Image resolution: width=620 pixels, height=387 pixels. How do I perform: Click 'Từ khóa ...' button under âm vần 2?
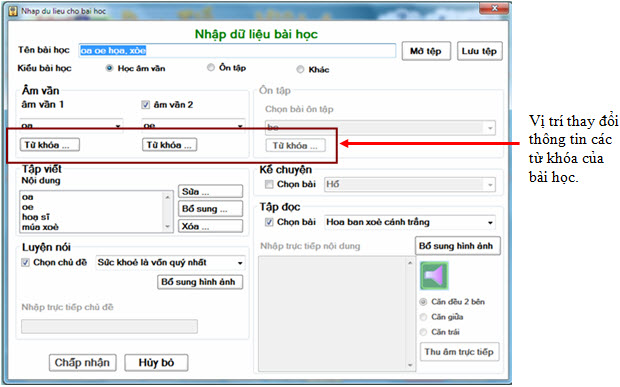tap(169, 145)
